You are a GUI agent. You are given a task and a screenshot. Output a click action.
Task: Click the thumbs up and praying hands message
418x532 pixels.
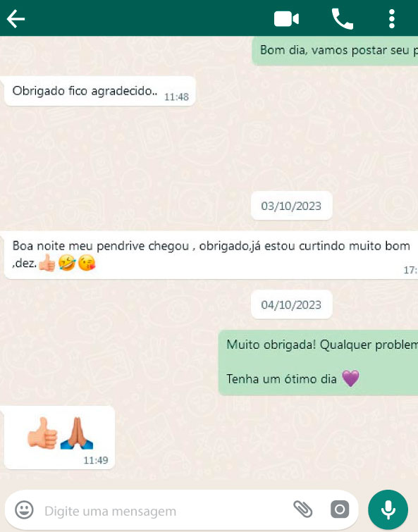point(59,438)
